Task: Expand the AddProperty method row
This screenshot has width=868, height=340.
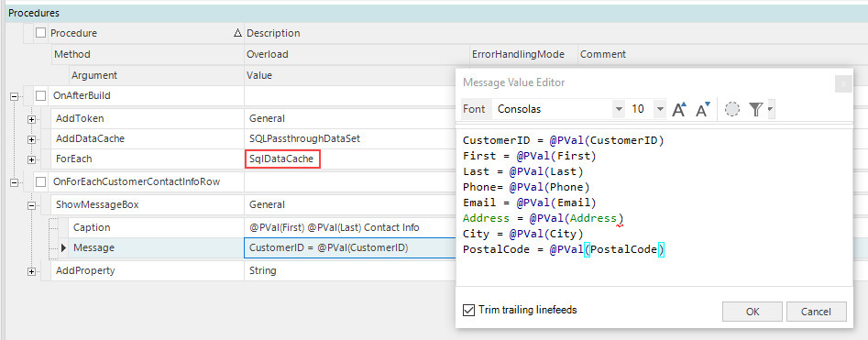Action: coord(31,271)
